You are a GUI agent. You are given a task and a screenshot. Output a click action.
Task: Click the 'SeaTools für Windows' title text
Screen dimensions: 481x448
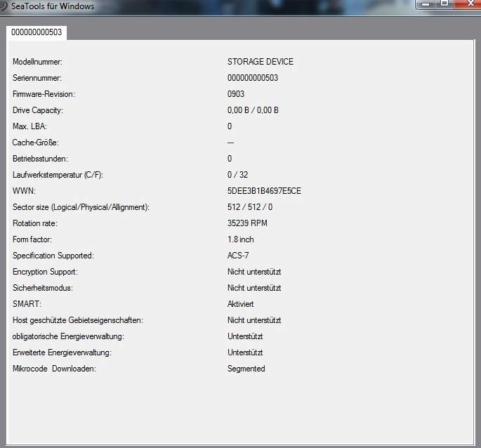(x=53, y=6)
